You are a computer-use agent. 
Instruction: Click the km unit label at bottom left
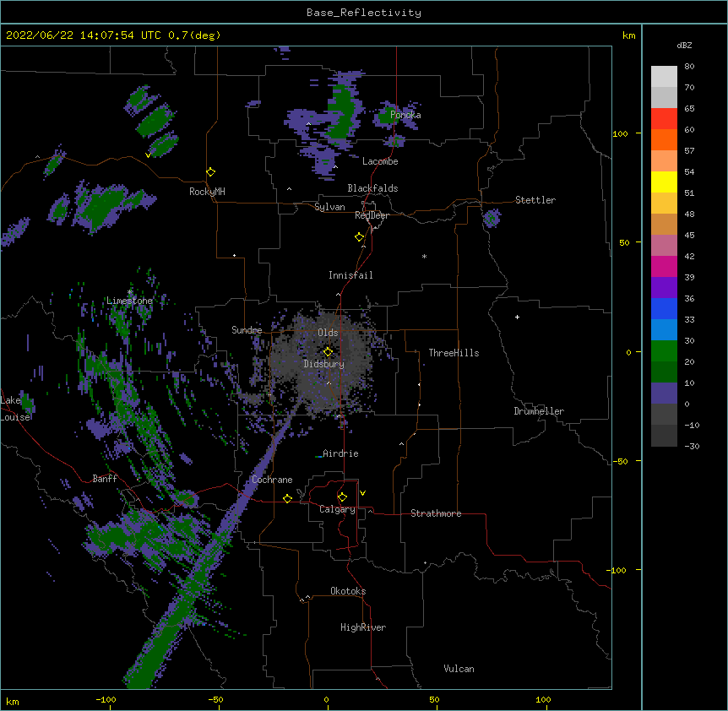click(13, 701)
